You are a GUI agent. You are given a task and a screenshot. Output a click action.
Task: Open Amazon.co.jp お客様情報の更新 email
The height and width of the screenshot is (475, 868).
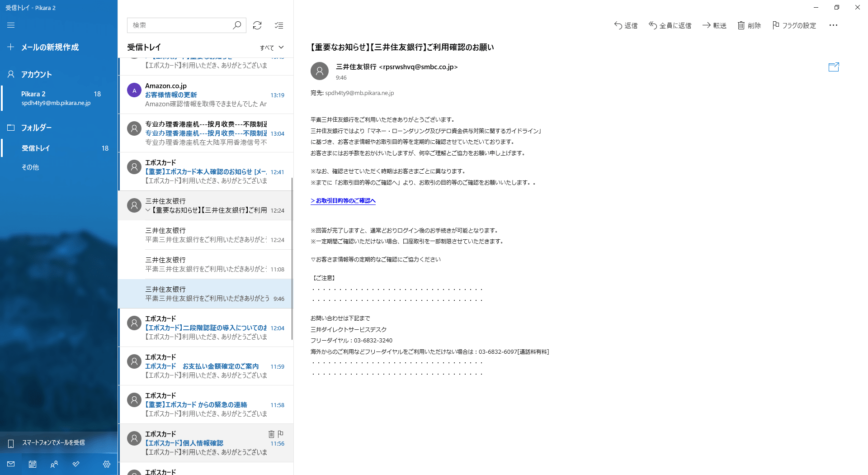206,95
